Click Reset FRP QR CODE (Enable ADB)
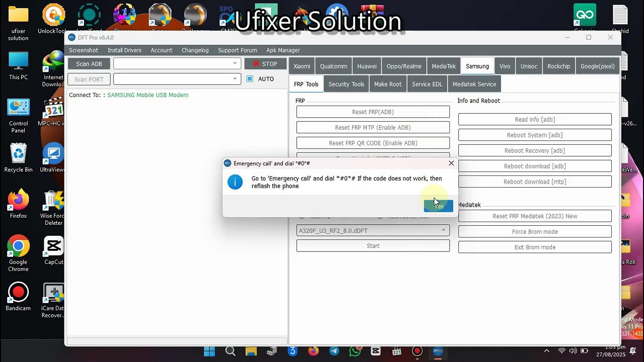The width and height of the screenshot is (644, 362). point(373,143)
